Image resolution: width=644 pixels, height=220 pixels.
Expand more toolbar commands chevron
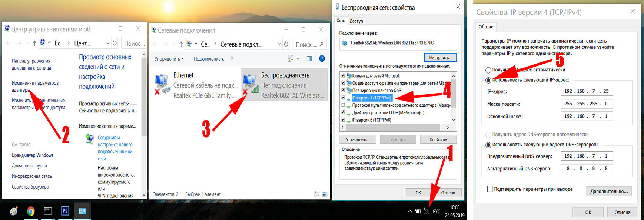(232, 58)
